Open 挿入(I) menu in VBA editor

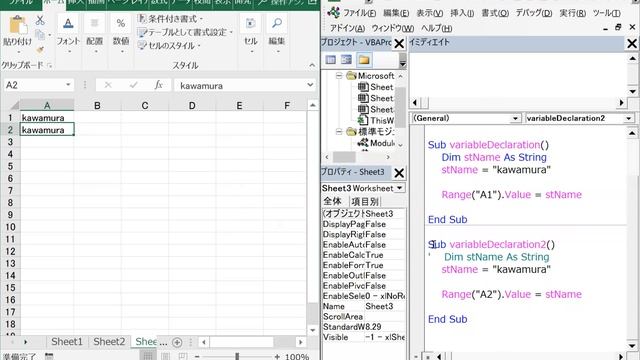tap(462, 13)
